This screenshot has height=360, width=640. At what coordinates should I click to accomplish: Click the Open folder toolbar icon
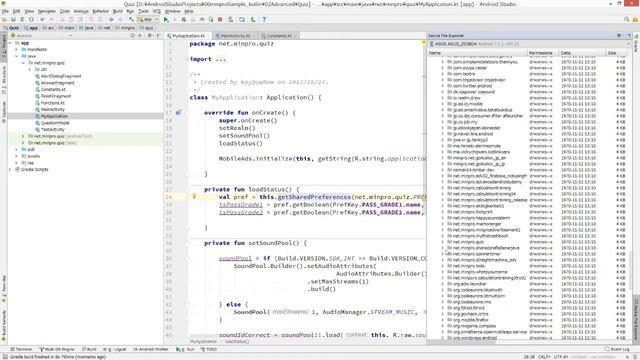point(4,20)
